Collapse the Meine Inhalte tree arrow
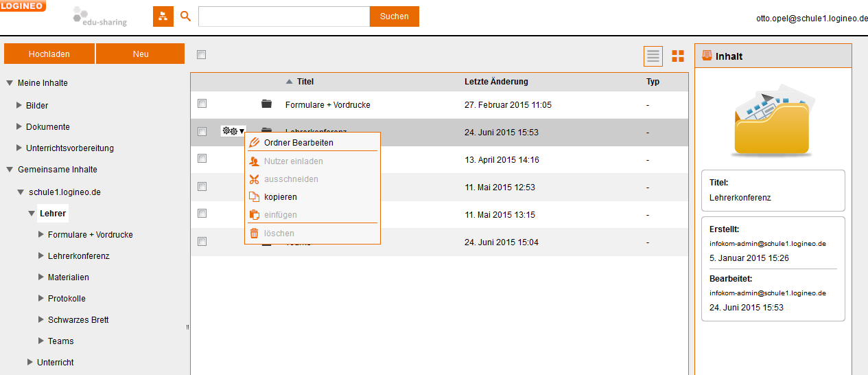Viewport: 868px width, 375px height. (x=10, y=83)
